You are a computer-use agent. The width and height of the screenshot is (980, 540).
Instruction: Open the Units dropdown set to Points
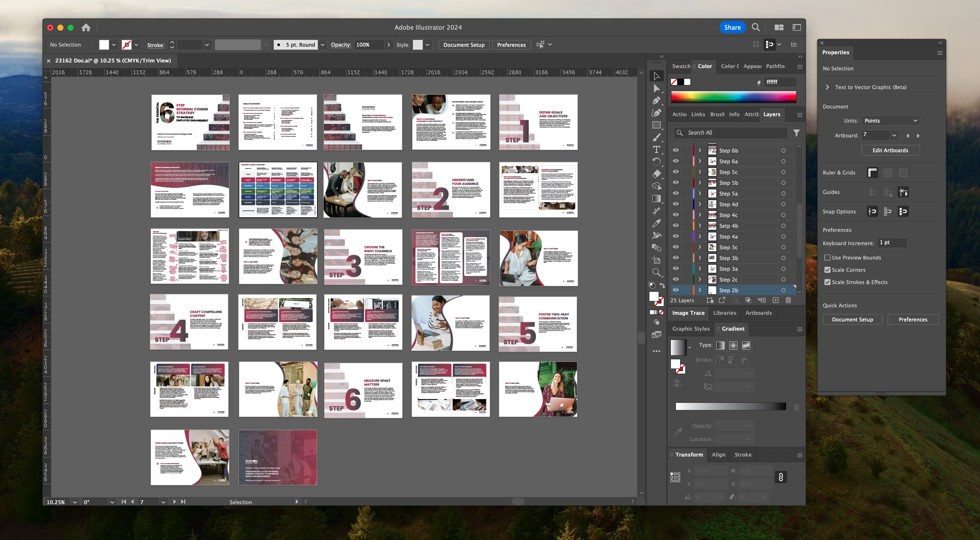(x=890, y=121)
